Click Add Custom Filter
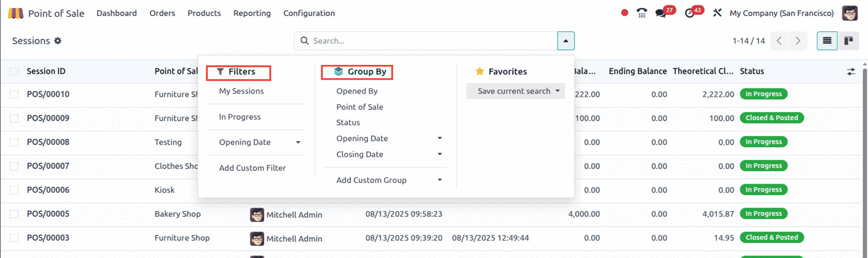Image resolution: width=868 pixels, height=258 pixels. (252, 168)
